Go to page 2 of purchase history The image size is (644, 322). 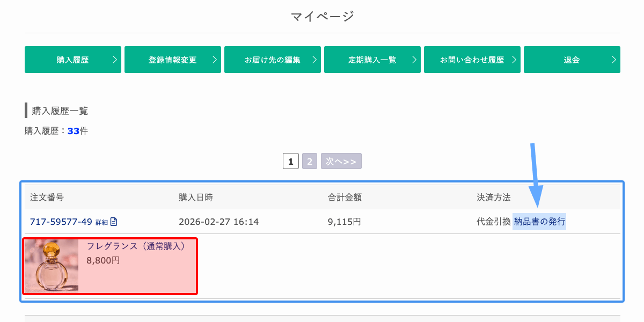pos(310,162)
